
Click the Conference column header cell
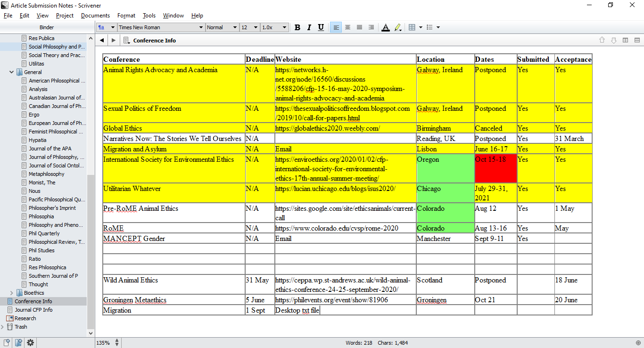point(174,59)
